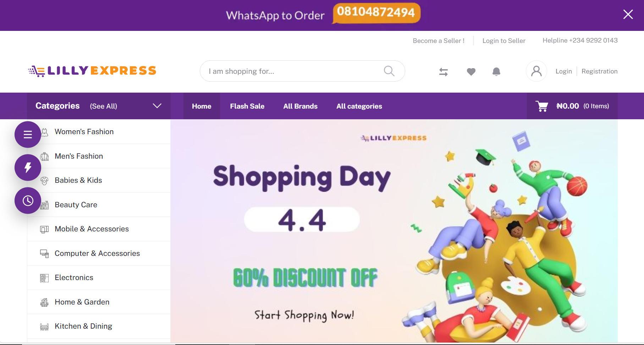Open the compare arrows icon
Image resolution: width=644 pixels, height=345 pixels.
pos(444,72)
